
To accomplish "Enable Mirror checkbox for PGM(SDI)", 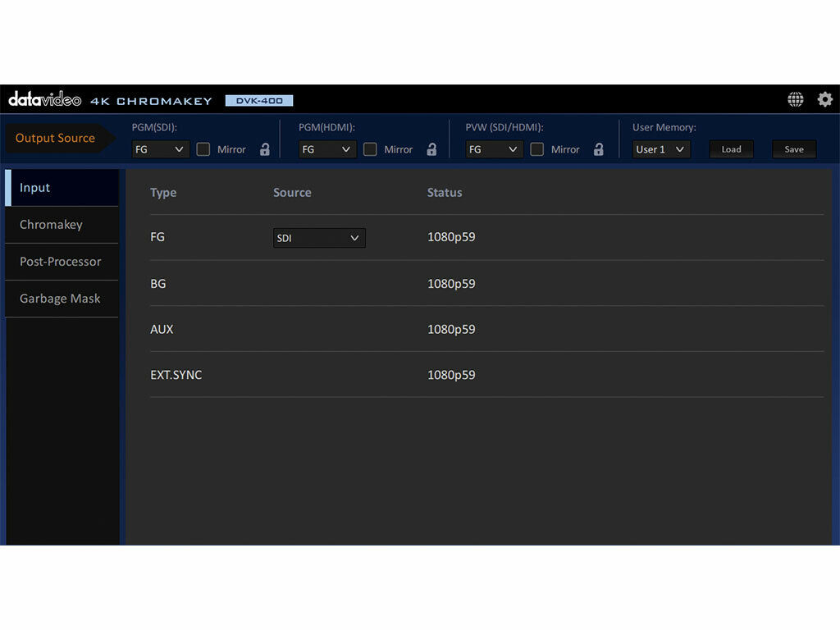I will pos(203,149).
